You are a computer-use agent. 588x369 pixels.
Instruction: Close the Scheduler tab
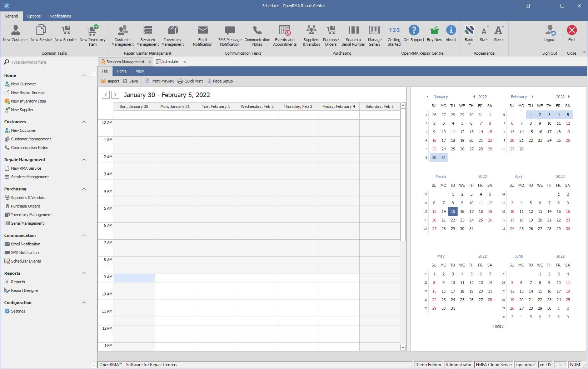pyautogui.click(x=185, y=62)
